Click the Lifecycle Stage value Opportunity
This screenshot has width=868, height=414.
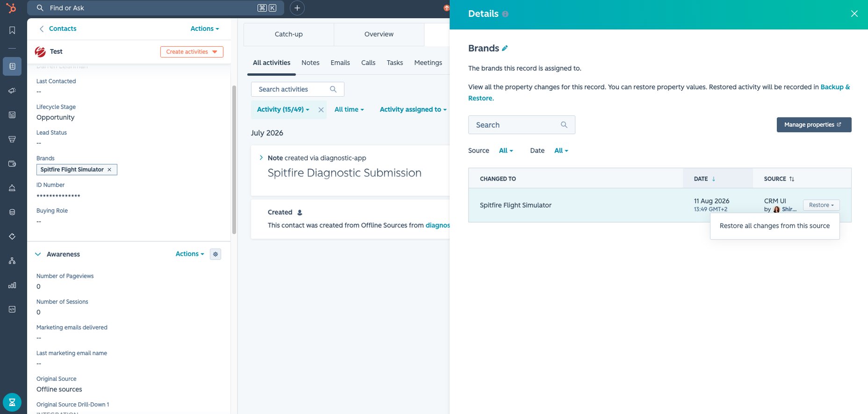point(56,117)
